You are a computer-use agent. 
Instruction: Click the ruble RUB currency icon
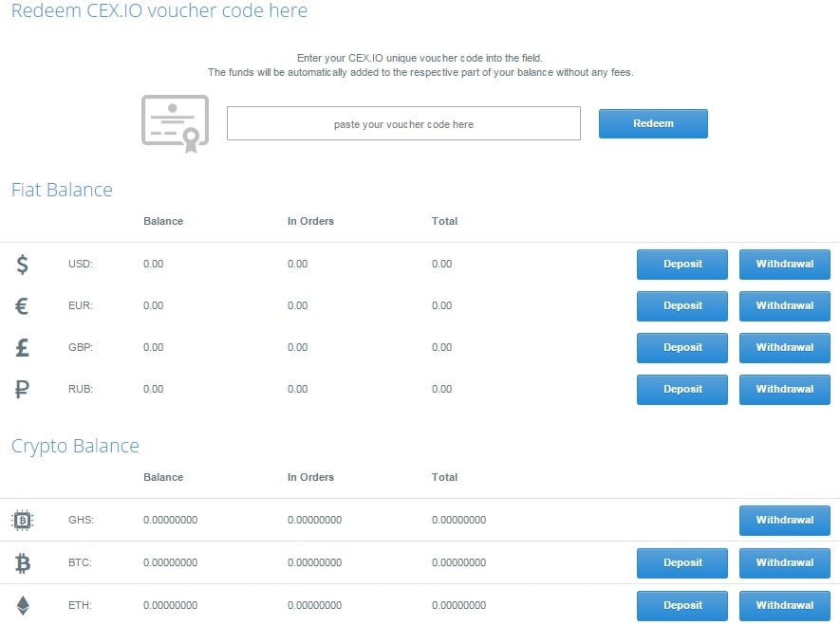tap(22, 389)
